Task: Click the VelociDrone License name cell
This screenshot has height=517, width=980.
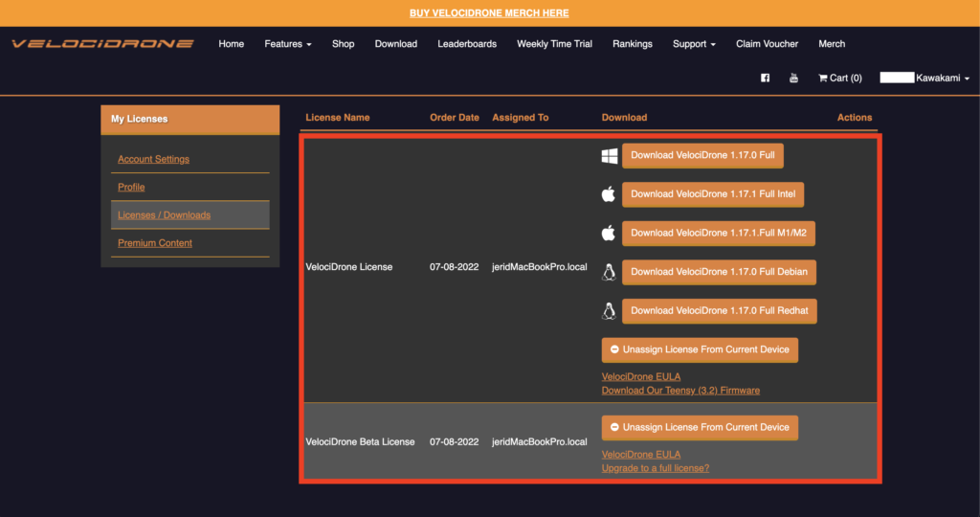Action: (x=348, y=267)
